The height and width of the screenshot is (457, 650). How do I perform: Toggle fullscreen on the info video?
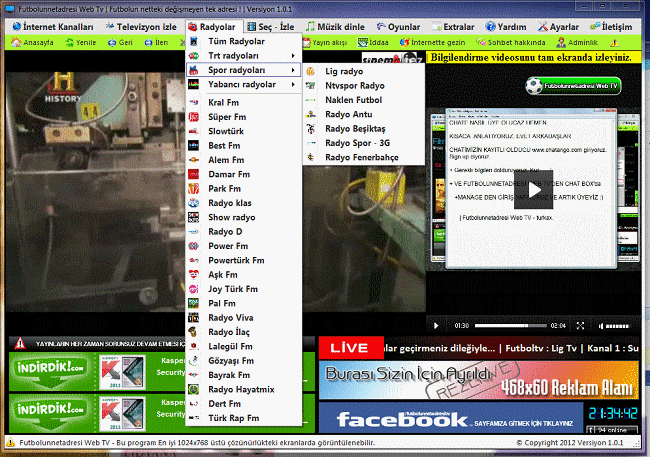tap(580, 326)
